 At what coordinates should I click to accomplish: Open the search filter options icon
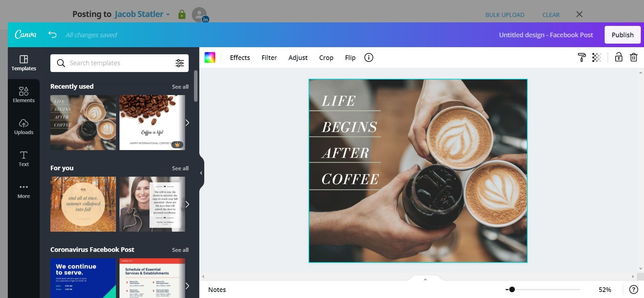[180, 63]
